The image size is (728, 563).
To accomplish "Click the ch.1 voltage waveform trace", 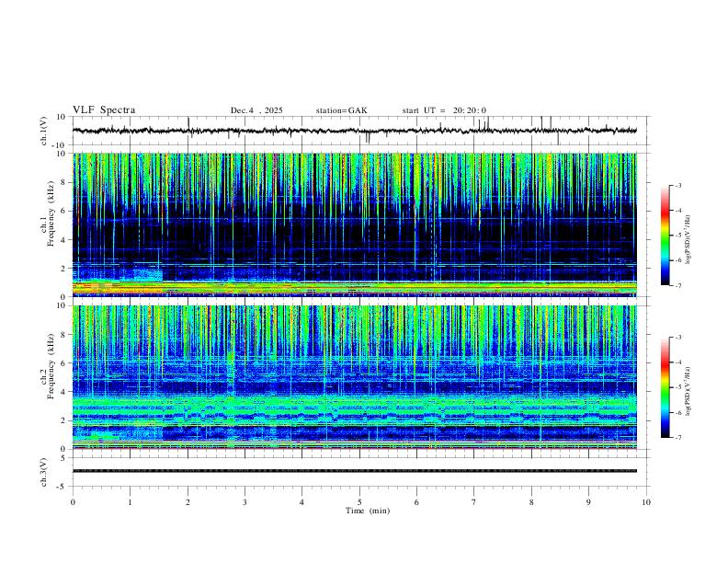I will [x=355, y=131].
